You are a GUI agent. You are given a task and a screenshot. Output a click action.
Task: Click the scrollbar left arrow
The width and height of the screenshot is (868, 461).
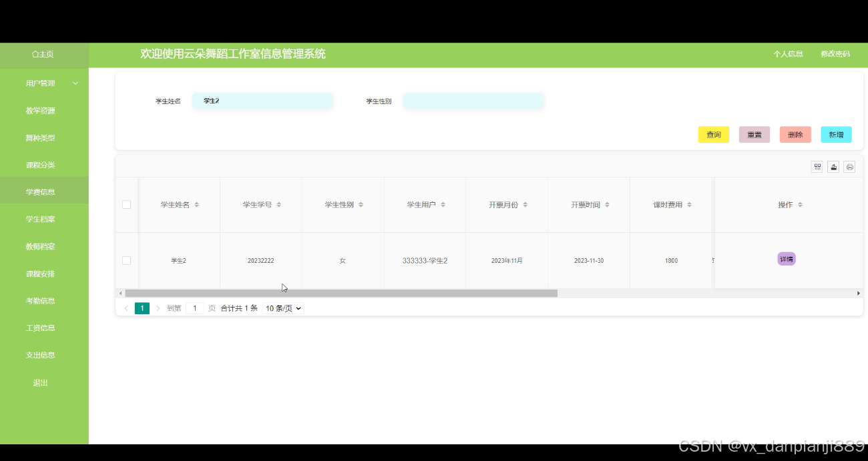[120, 293]
